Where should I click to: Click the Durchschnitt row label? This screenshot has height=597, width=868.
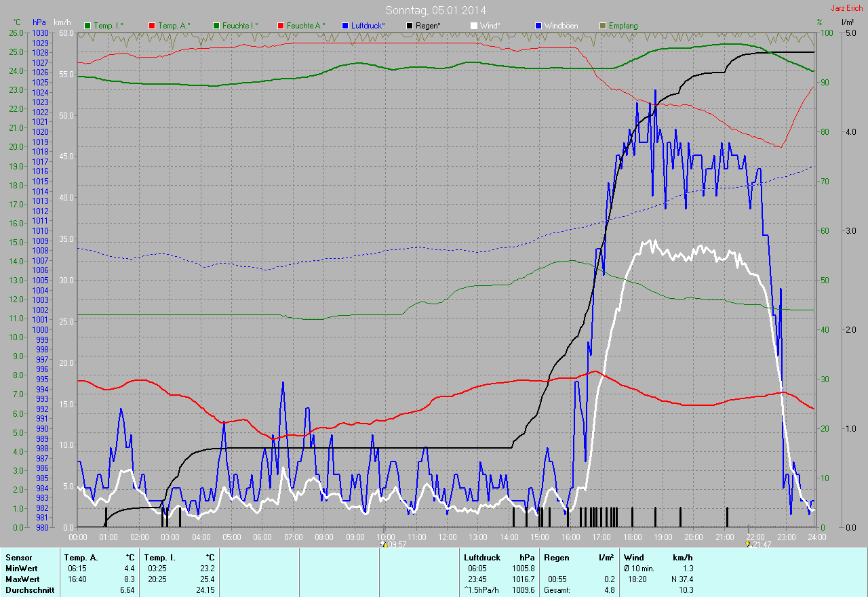click(30, 590)
